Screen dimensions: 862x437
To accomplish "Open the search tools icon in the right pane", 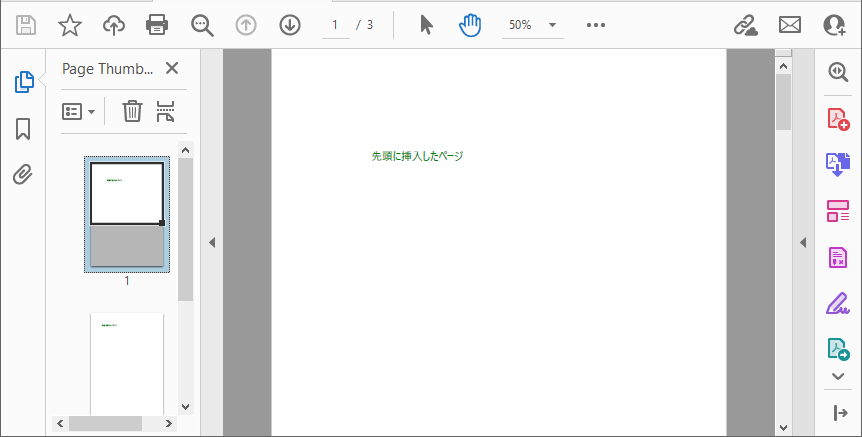I will point(838,72).
